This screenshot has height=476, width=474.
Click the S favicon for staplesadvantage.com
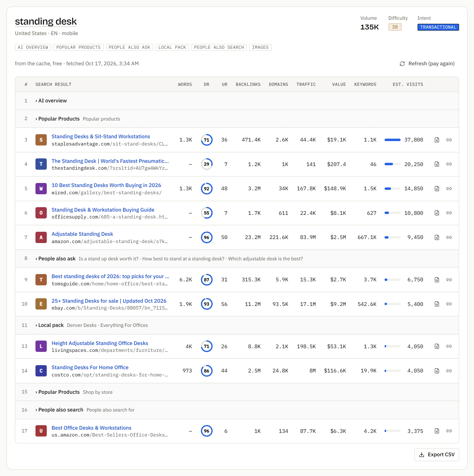41,140
